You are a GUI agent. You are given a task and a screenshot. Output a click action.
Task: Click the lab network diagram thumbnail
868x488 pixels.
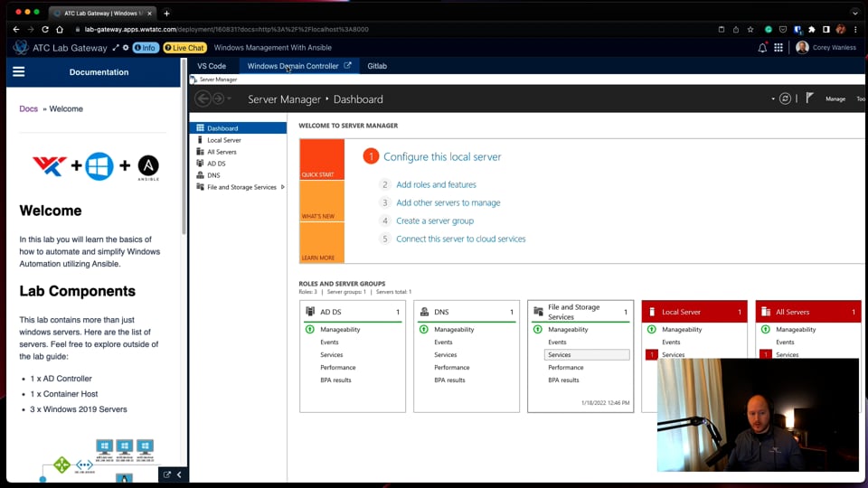click(x=99, y=460)
